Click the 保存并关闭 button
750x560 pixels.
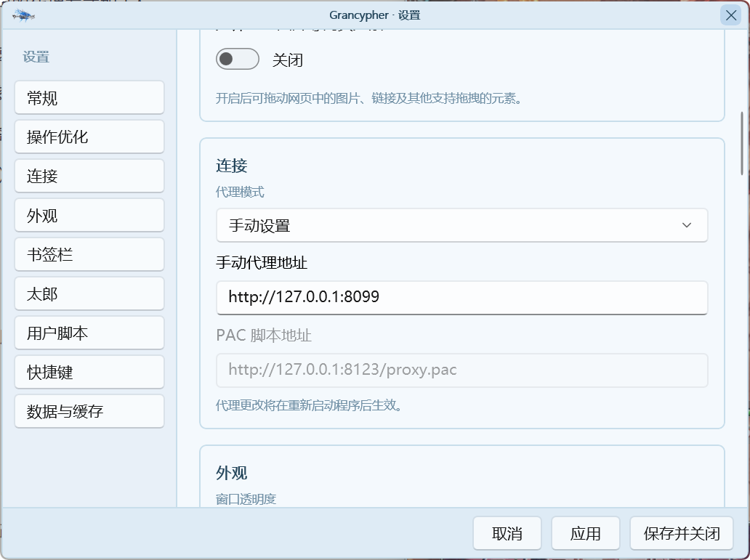pyautogui.click(x=682, y=533)
